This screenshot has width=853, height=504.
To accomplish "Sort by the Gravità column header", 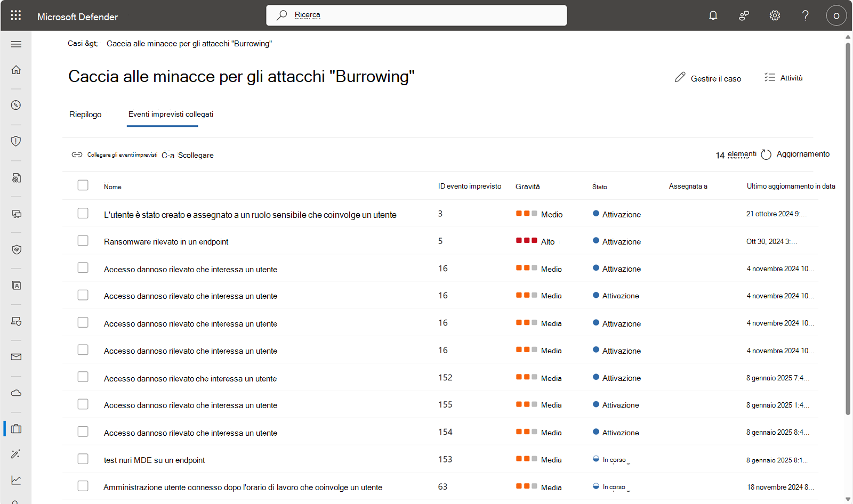I will coord(527,186).
